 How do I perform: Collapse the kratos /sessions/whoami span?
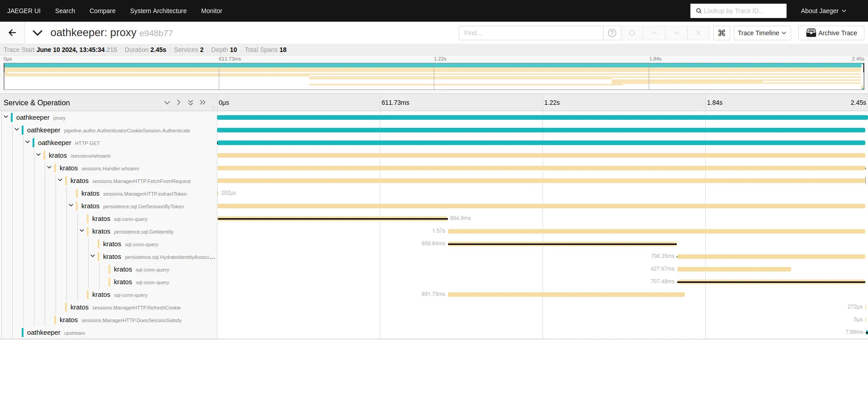tap(38, 155)
